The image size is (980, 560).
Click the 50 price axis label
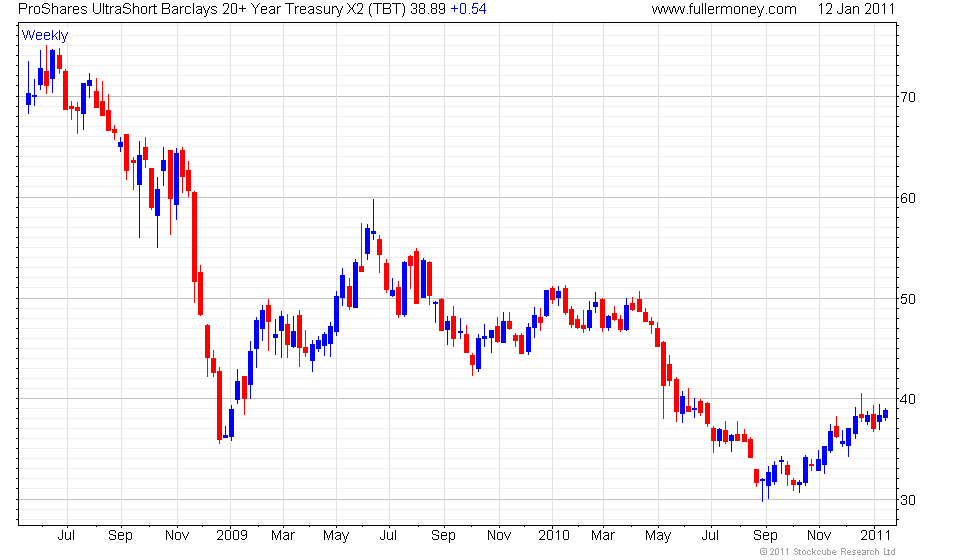pos(908,299)
